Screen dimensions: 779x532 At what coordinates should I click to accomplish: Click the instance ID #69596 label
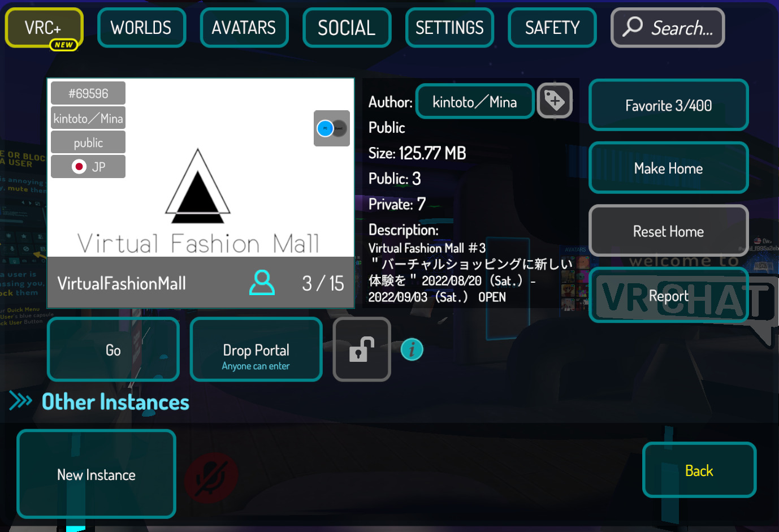coord(88,92)
